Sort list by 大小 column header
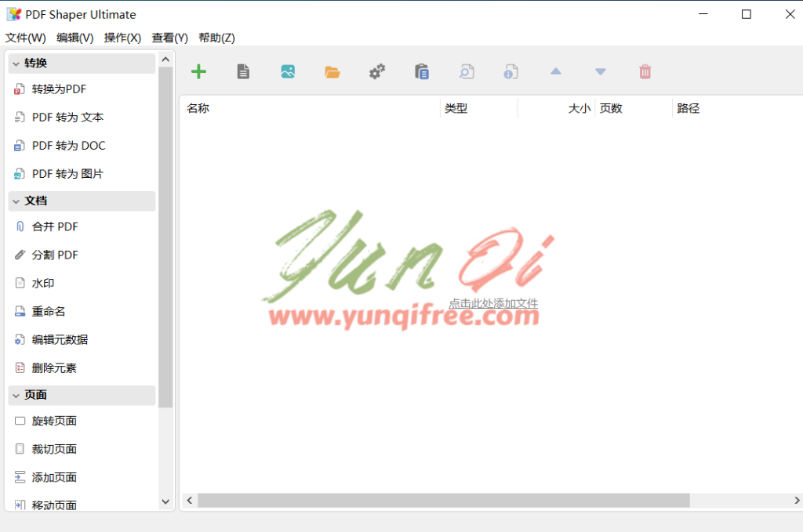The image size is (803, 532). pos(556,108)
